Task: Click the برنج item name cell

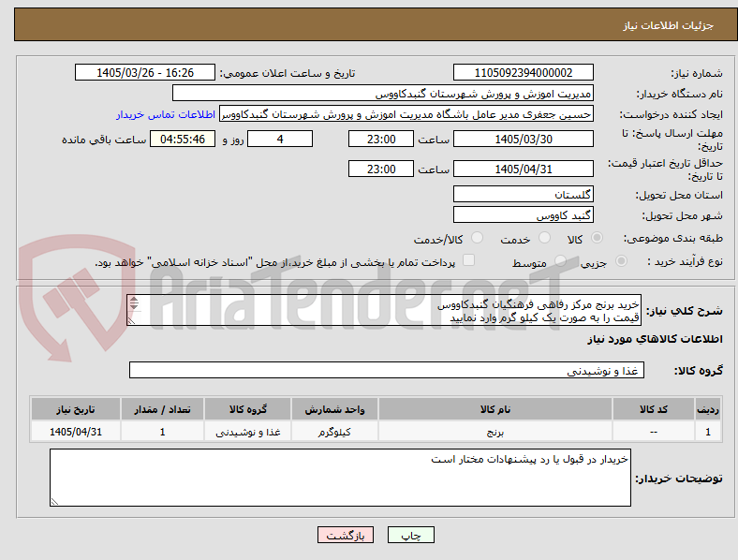Action: pyautogui.click(x=495, y=432)
